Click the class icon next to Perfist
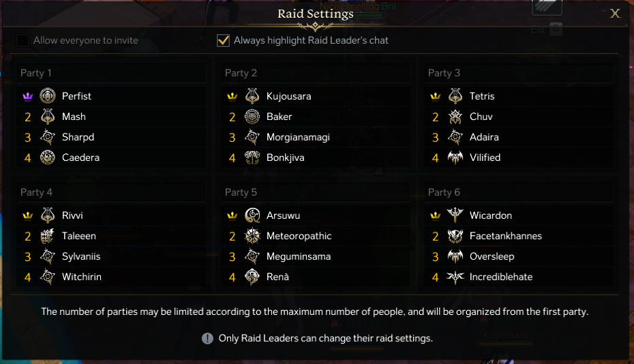This screenshot has height=364, width=634. point(48,96)
